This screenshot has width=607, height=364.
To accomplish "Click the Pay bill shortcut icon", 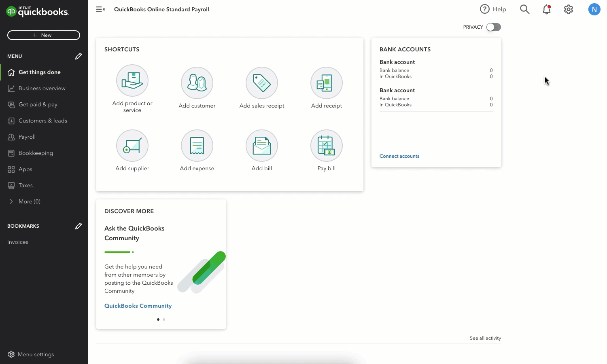I will tap(327, 146).
